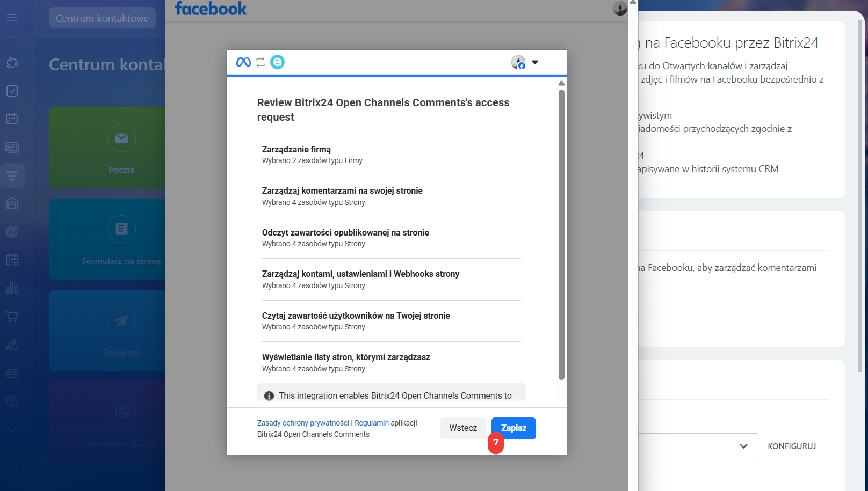
Task: Click the Facebook profile picture in top bar
Action: coord(620,8)
